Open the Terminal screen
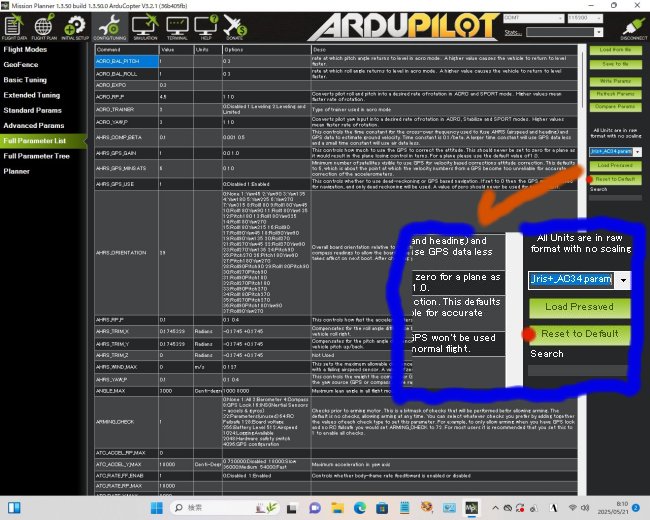This screenshot has height=520, width=650. 177,27
